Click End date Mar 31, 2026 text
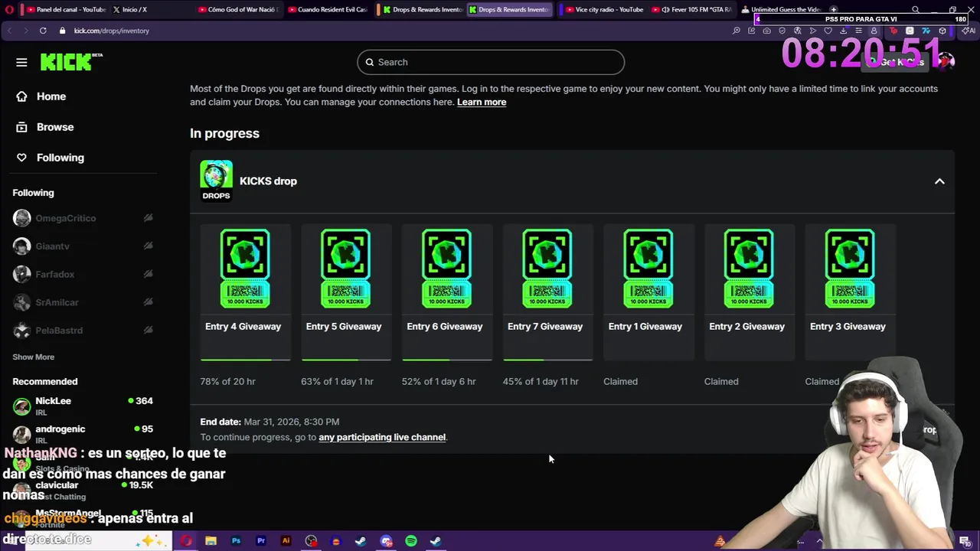The image size is (980, 551). pos(269,422)
